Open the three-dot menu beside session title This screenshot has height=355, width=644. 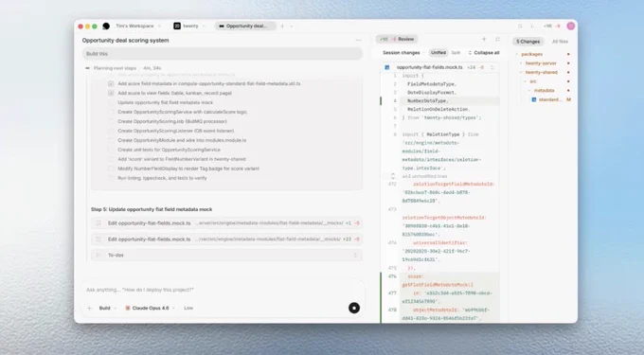[x=358, y=40]
